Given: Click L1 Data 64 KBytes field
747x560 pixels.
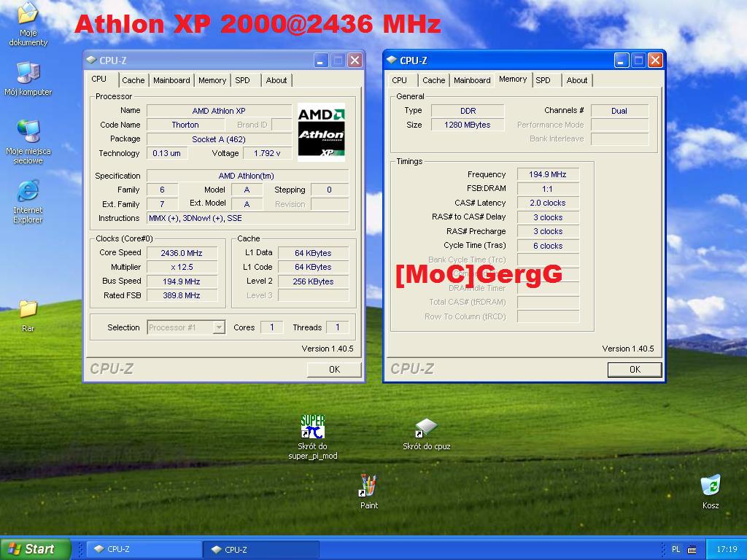Looking at the screenshot, I should pyautogui.click(x=313, y=253).
